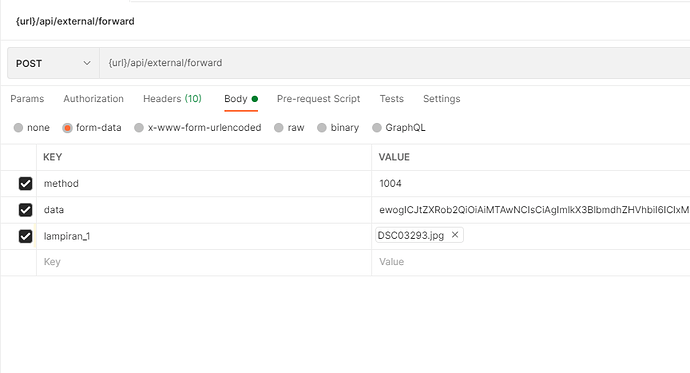Open the request Settings tab
Screen dimensions: 690x373
[x=441, y=99]
